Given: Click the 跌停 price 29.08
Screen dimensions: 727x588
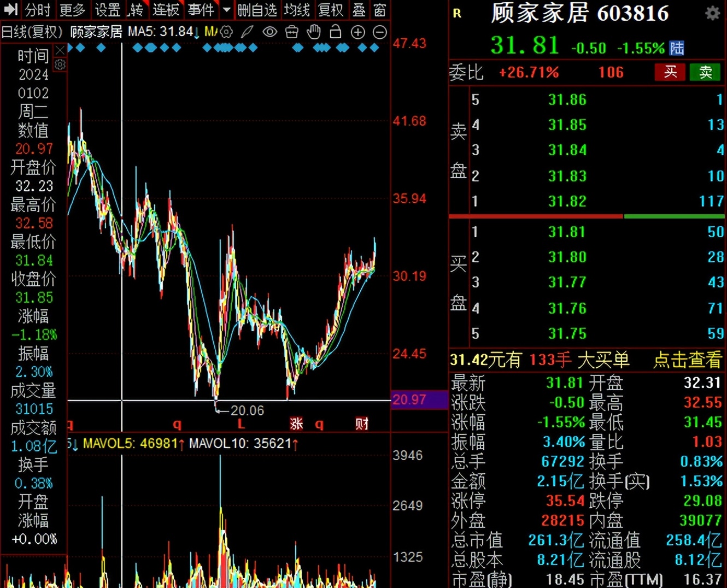Looking at the screenshot, I should [703, 501].
